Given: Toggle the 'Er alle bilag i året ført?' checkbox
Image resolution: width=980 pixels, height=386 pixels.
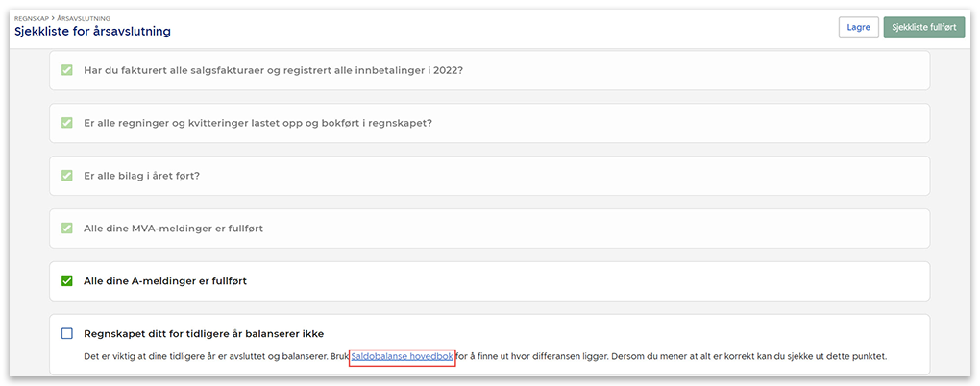Looking at the screenshot, I should click(67, 176).
